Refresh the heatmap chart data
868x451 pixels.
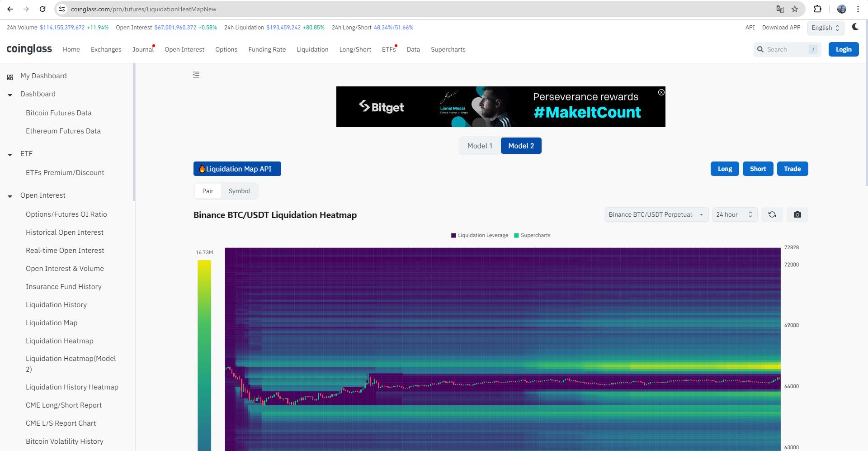(x=772, y=214)
